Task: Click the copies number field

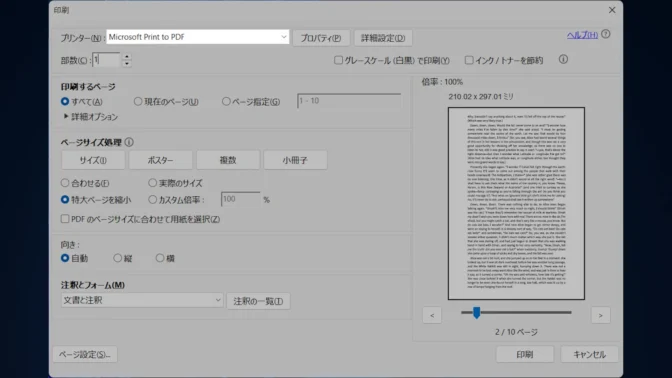Action: (x=106, y=60)
